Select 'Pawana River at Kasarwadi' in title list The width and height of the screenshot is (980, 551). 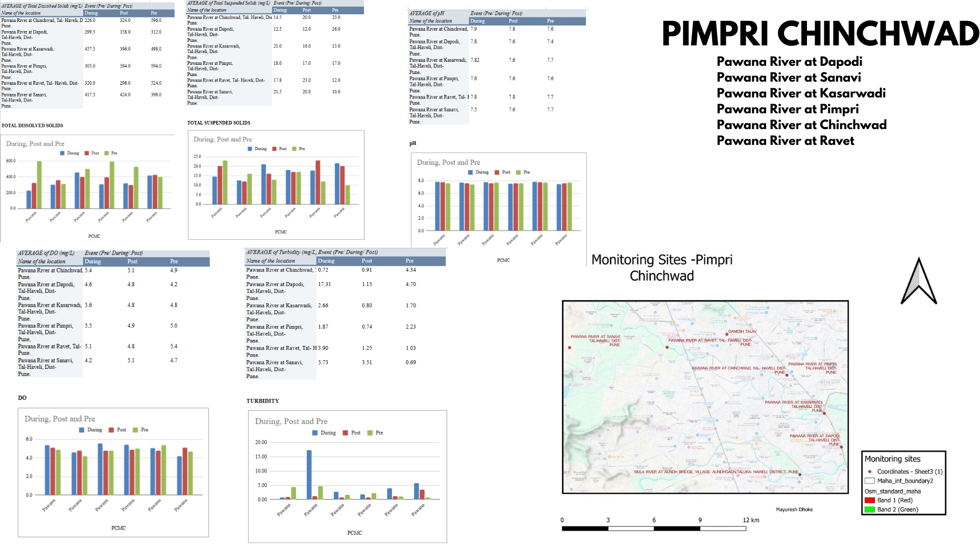(801, 93)
